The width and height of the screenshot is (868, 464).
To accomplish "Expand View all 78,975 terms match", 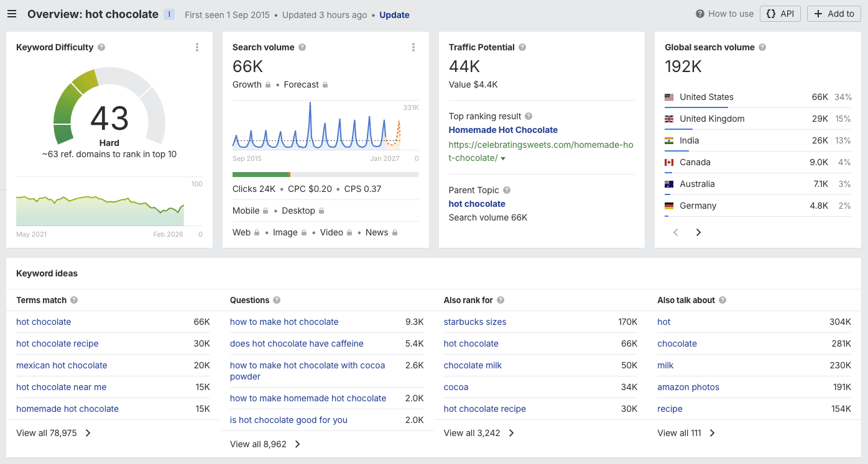I will pyautogui.click(x=53, y=433).
